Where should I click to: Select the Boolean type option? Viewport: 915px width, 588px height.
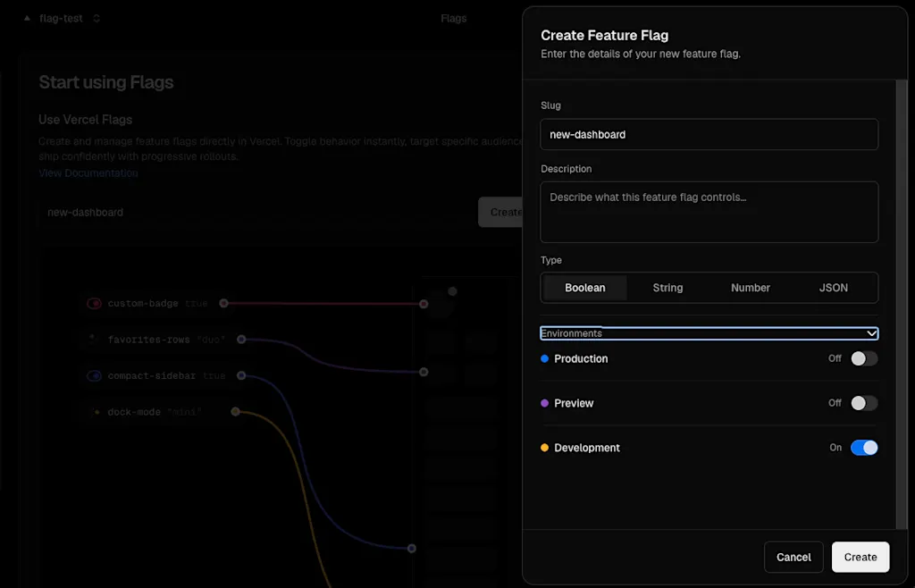pos(584,288)
